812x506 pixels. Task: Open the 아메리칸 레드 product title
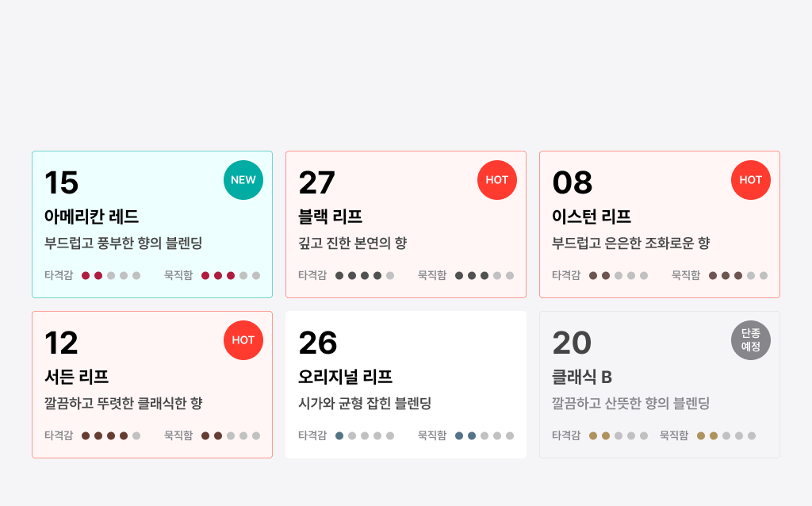pos(92,217)
